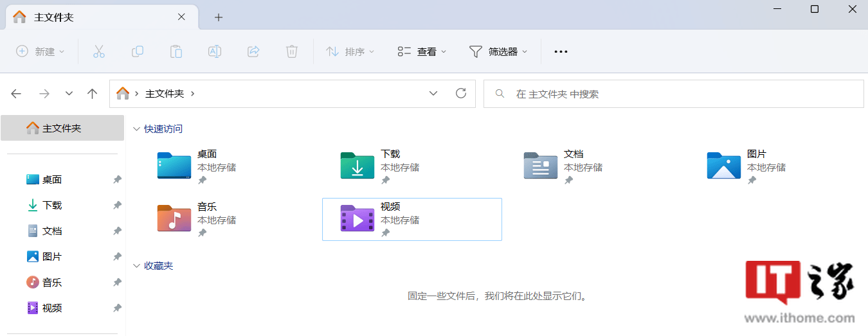The image size is (868, 336).
Task: Expand the 筛选器 filter dropdown
Action: tap(498, 51)
